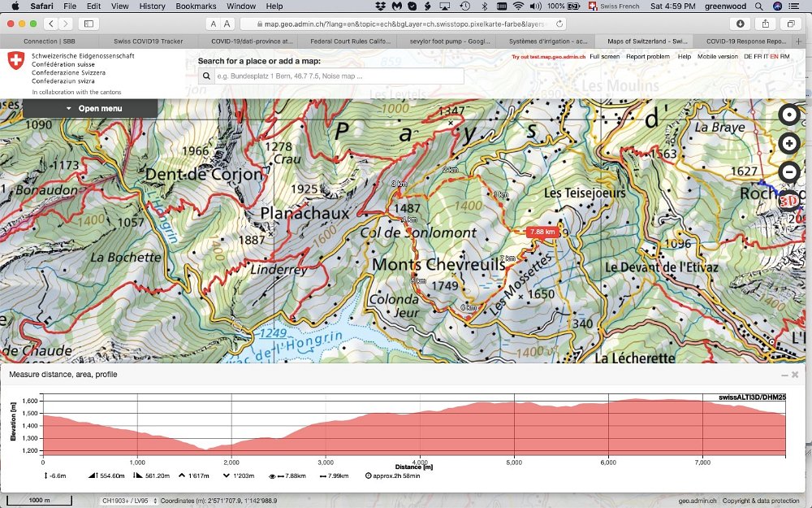
Task: Zoom out with the minus button
Action: (x=788, y=172)
